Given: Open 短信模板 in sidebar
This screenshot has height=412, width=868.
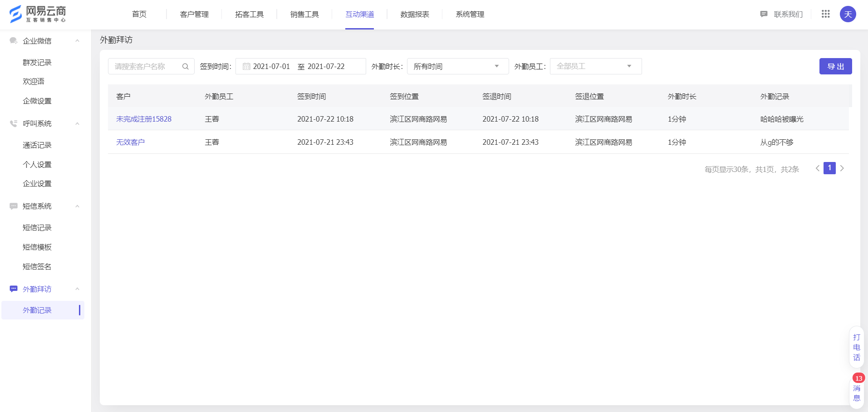Looking at the screenshot, I should pyautogui.click(x=37, y=247).
